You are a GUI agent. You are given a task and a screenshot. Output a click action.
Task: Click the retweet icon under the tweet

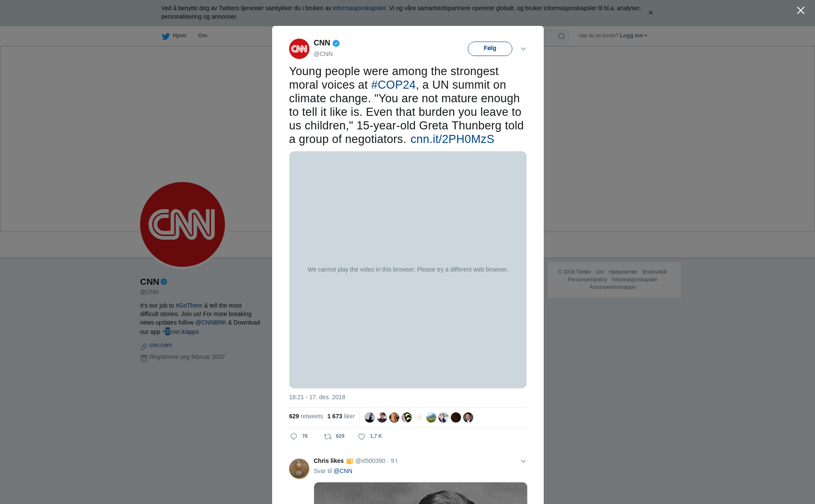(328, 437)
